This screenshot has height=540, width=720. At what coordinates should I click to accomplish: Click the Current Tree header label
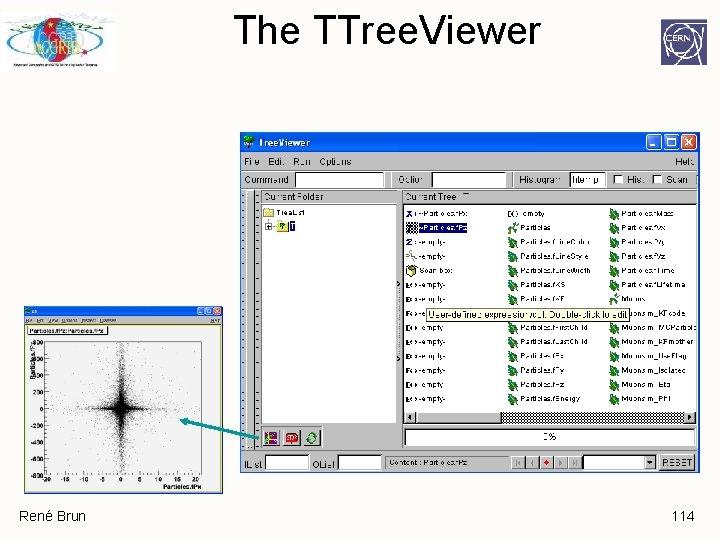pos(431,197)
